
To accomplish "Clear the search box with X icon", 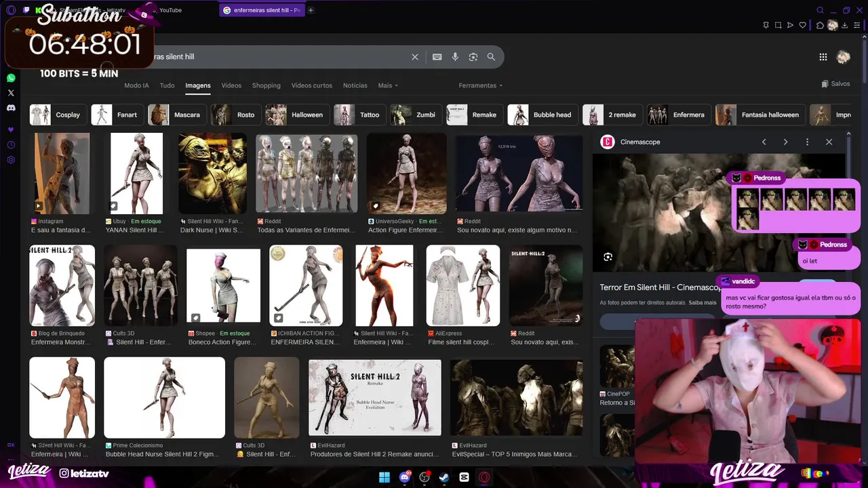I will click(x=415, y=57).
